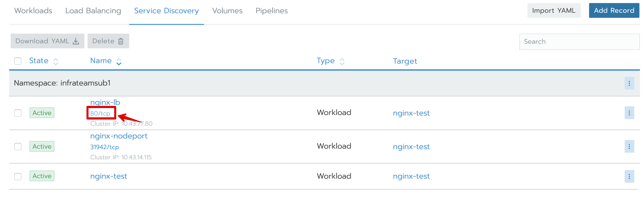The image size is (644, 199).
Task: Open the kebab menu for nginx-lb row
Action: pyautogui.click(x=629, y=113)
